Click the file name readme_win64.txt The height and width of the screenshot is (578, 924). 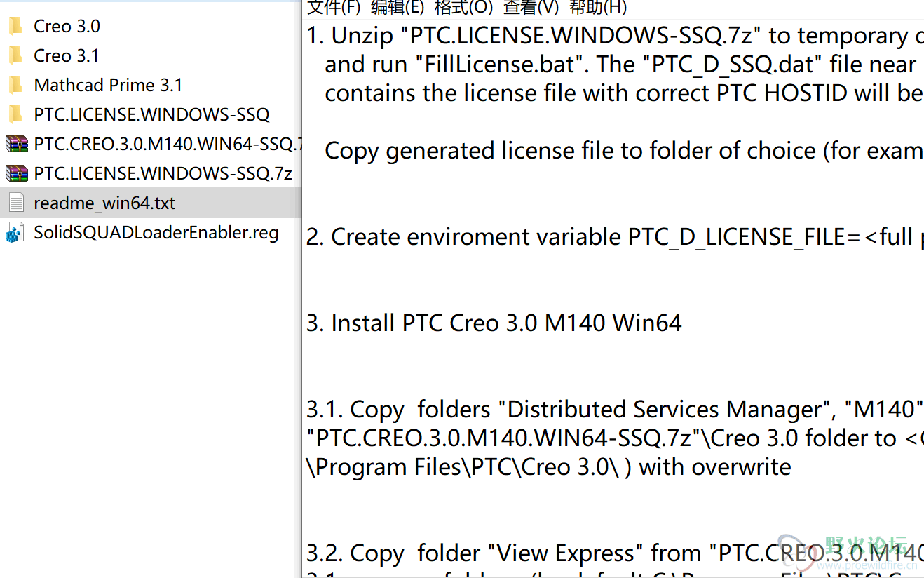click(x=104, y=203)
